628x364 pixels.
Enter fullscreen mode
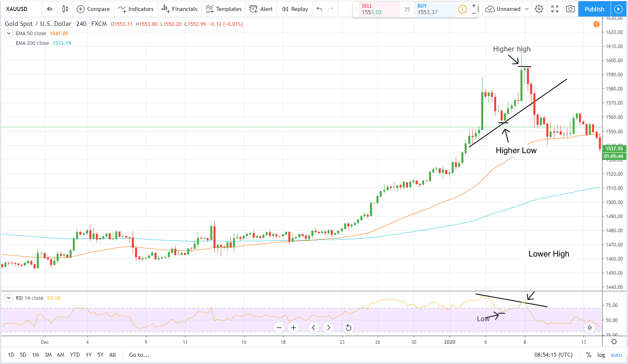point(555,9)
